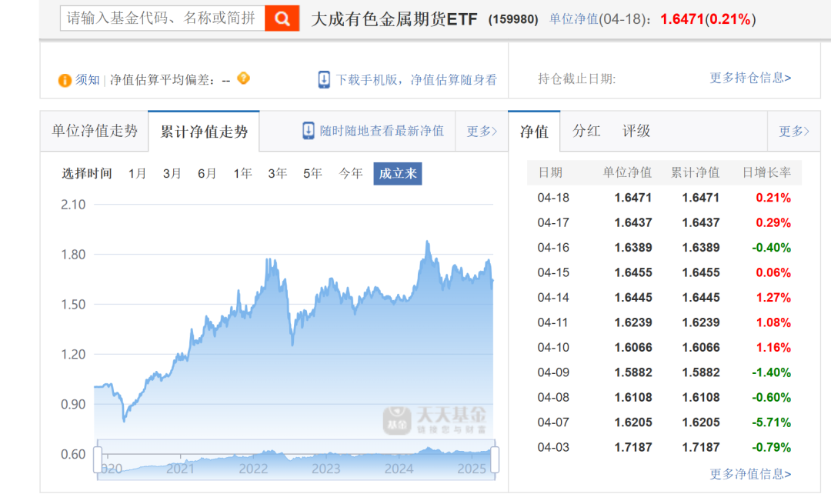Click -0.40% growth rate on 04-16 row
Screen dimensions: 831x504
click(x=771, y=248)
